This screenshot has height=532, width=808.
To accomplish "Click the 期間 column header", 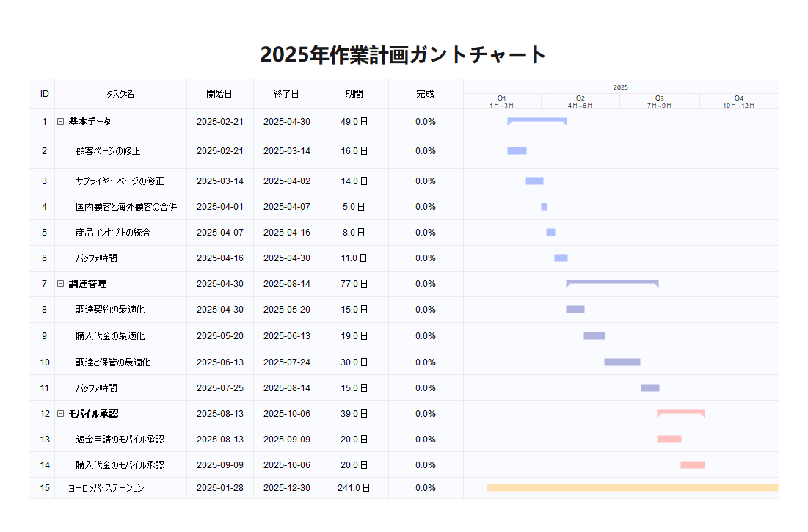I will click(x=354, y=94).
